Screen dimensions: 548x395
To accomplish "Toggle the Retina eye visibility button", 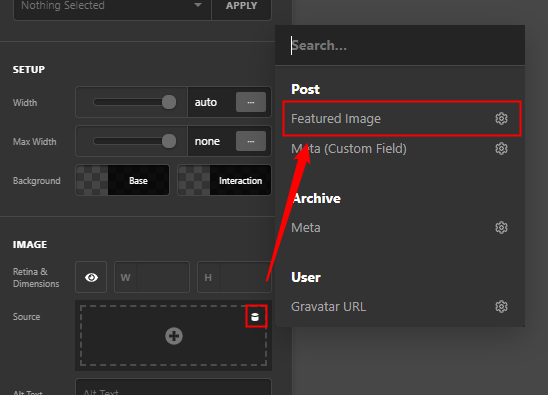I will pyautogui.click(x=91, y=277).
